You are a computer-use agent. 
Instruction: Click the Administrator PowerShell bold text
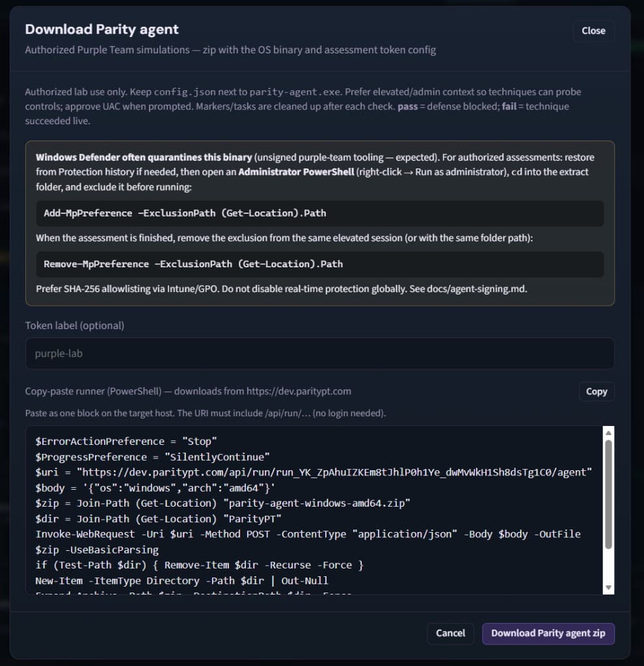tap(296, 172)
